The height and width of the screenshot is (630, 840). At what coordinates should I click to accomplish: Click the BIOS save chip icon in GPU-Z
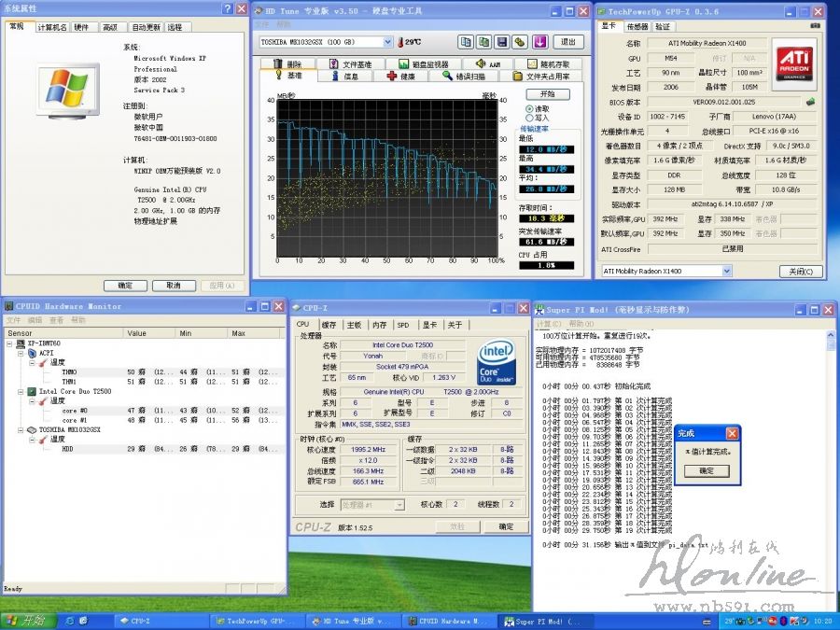(810, 102)
